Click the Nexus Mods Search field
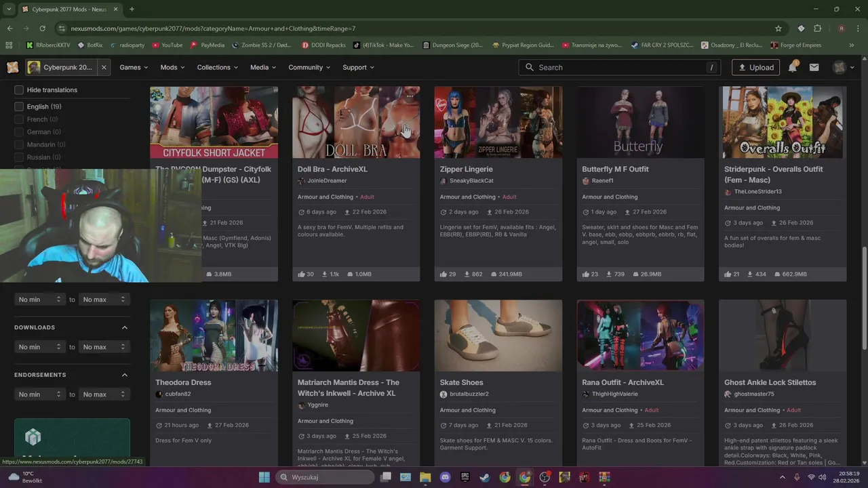868x488 pixels. point(620,67)
